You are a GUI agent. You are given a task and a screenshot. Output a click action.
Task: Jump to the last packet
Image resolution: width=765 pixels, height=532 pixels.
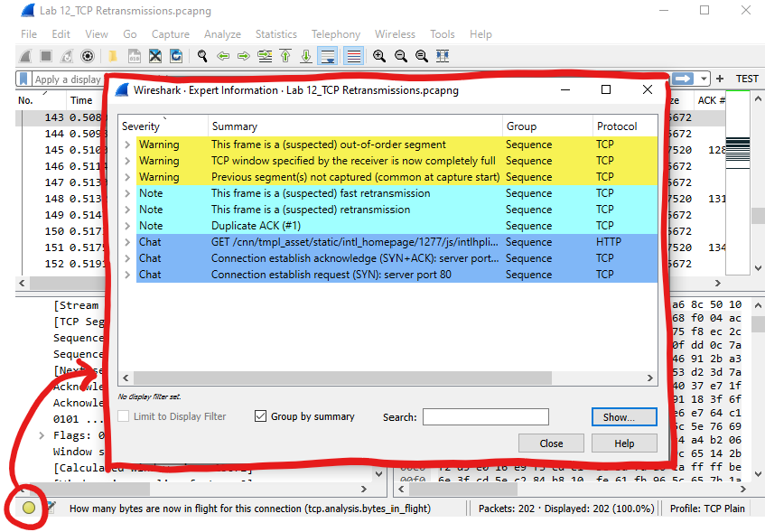click(x=306, y=56)
